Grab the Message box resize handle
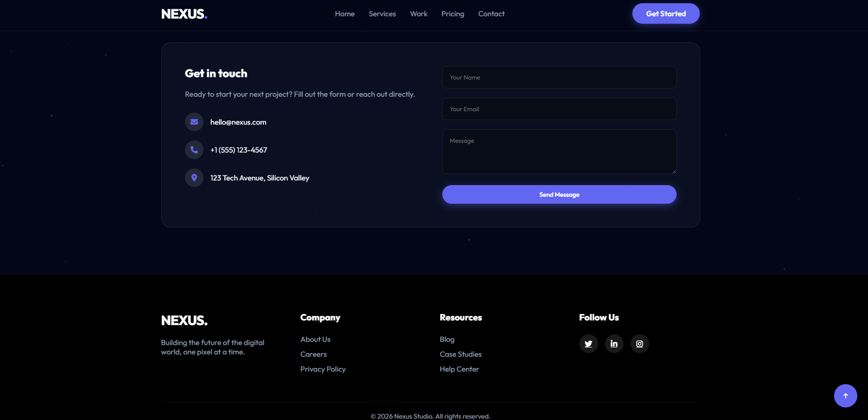The image size is (868, 420). coord(674,172)
